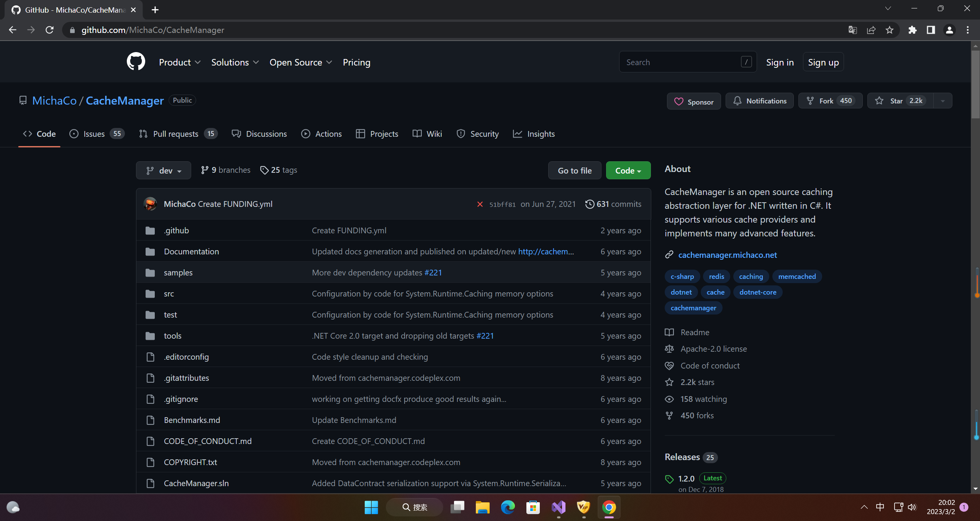Click the redis topic tag
Screen dimensions: 980x521
pos(716,277)
